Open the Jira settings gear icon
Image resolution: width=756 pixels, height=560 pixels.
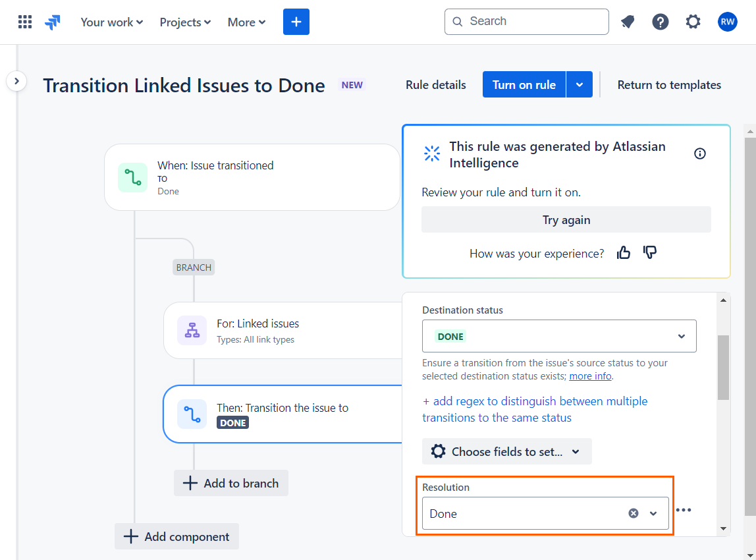tap(693, 21)
